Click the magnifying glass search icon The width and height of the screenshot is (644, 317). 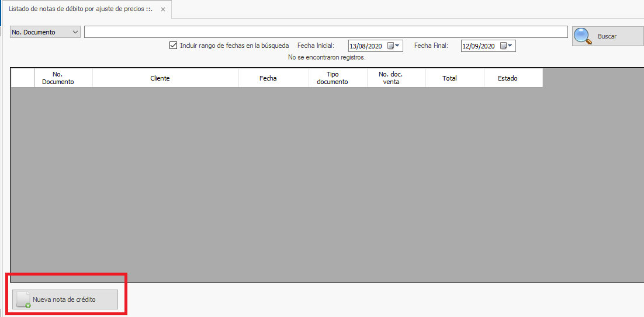[583, 36]
